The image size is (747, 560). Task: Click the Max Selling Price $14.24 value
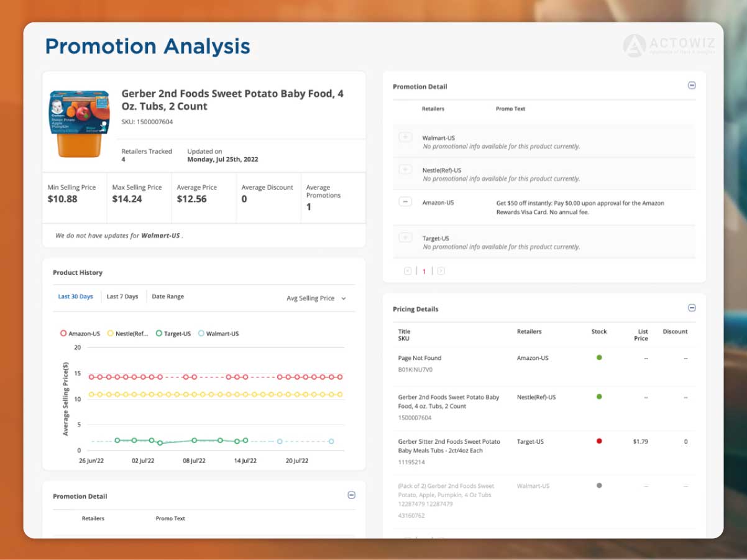click(127, 200)
